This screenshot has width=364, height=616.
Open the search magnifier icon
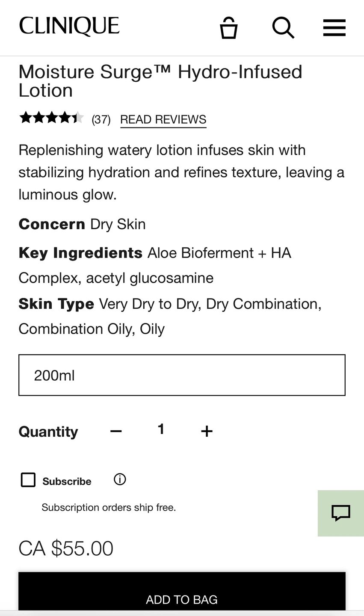(283, 28)
